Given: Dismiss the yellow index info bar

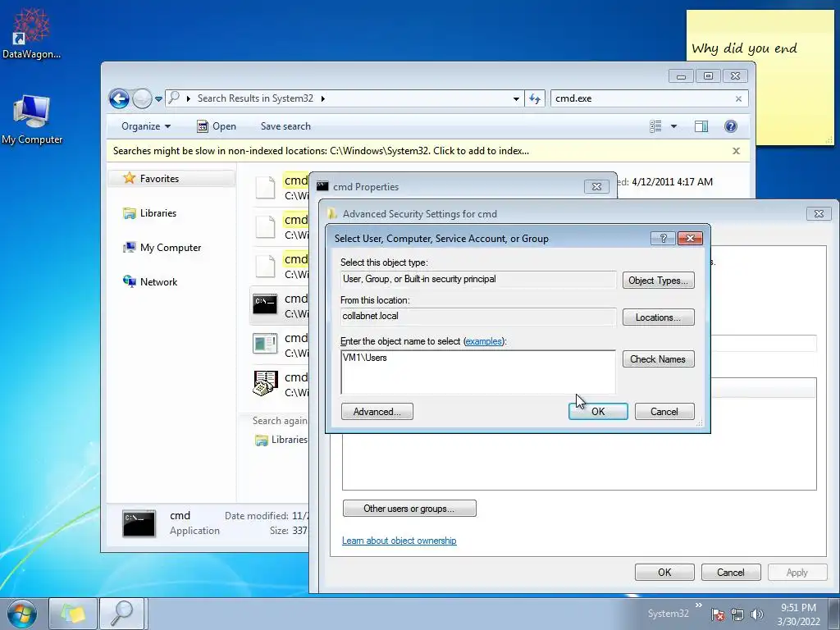Looking at the screenshot, I should pyautogui.click(x=736, y=151).
